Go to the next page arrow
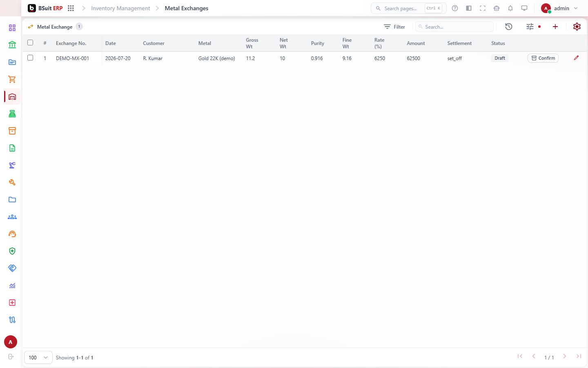 point(565,357)
